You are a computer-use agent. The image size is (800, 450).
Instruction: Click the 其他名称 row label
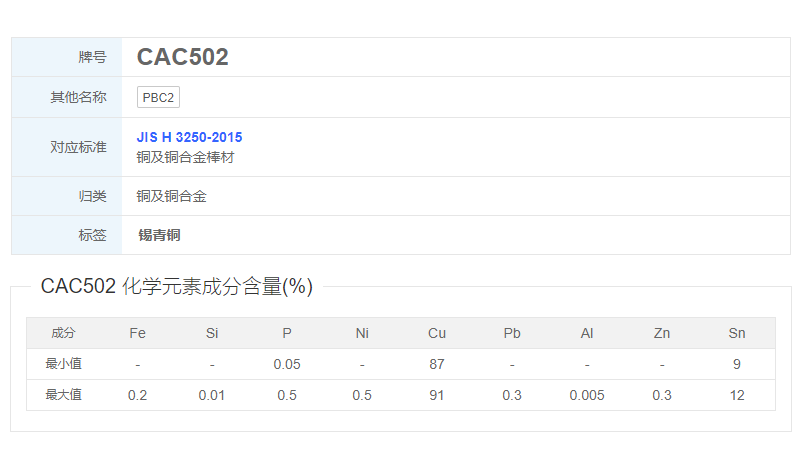click(78, 97)
